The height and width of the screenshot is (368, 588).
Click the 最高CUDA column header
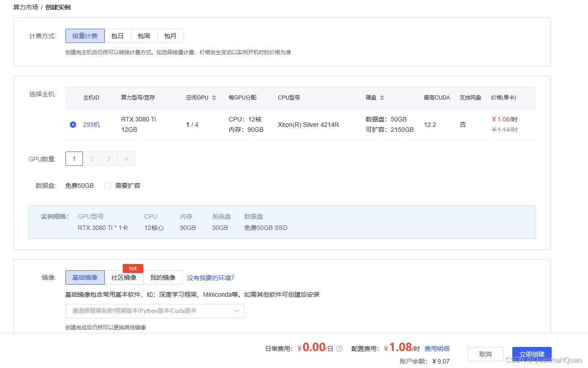point(437,98)
